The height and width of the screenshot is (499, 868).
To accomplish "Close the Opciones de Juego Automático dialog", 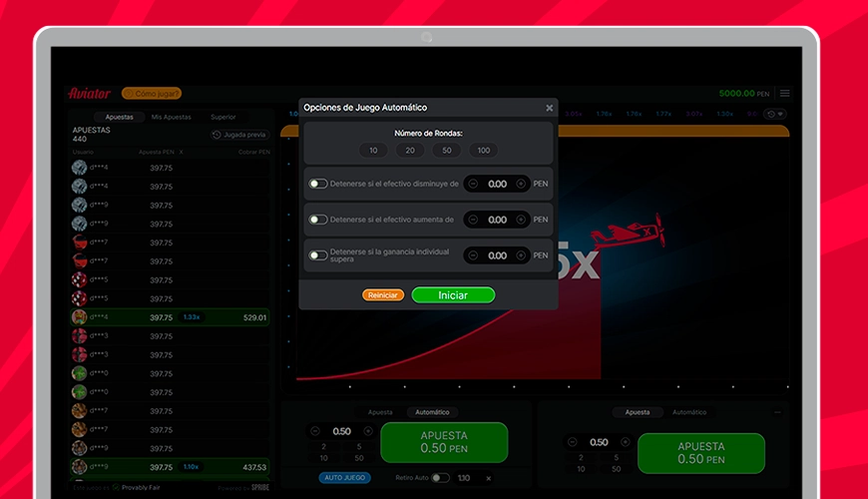I will [549, 108].
